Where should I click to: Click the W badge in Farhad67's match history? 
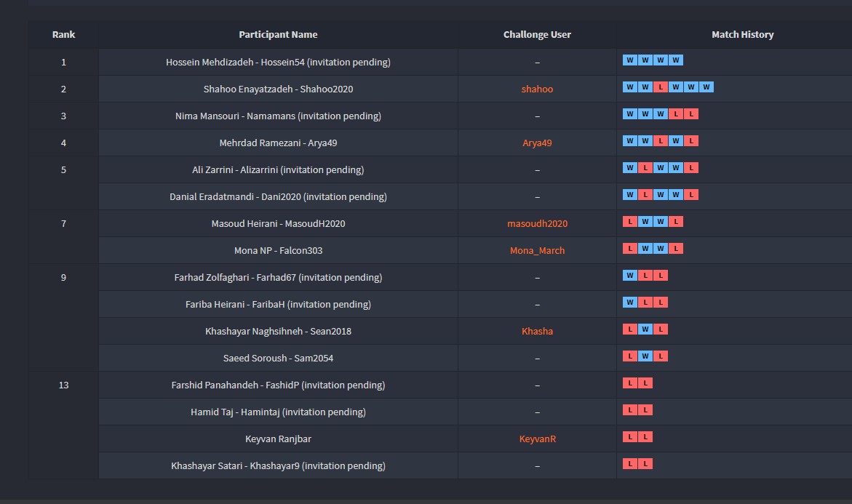pos(629,276)
